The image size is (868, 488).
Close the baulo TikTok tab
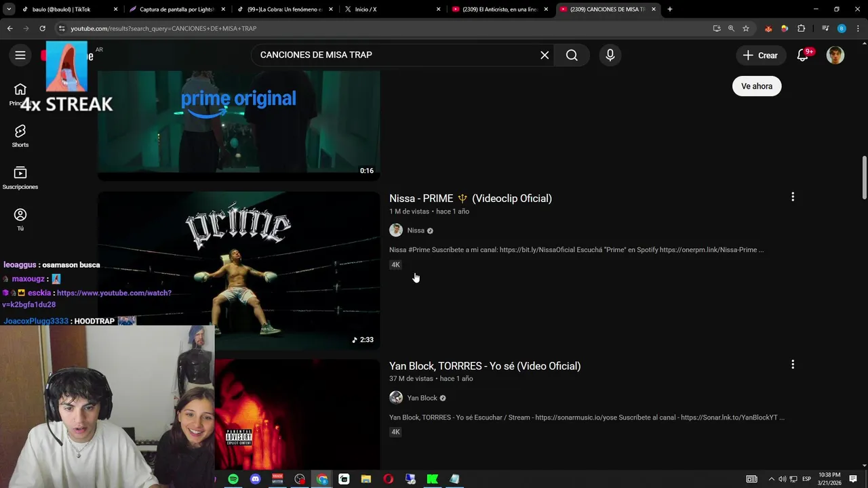115,9
